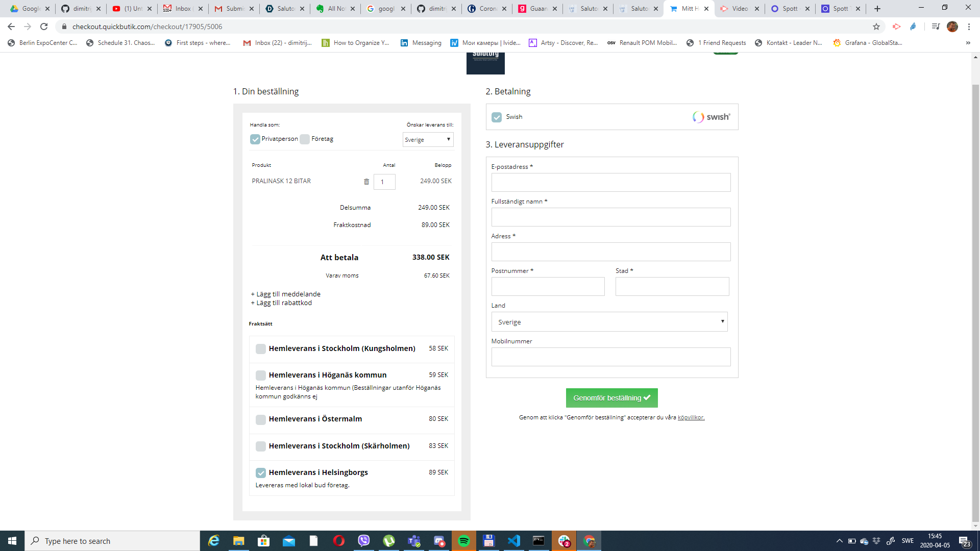
Task: Switch to the Inbox Gmail tab
Action: pos(183,9)
